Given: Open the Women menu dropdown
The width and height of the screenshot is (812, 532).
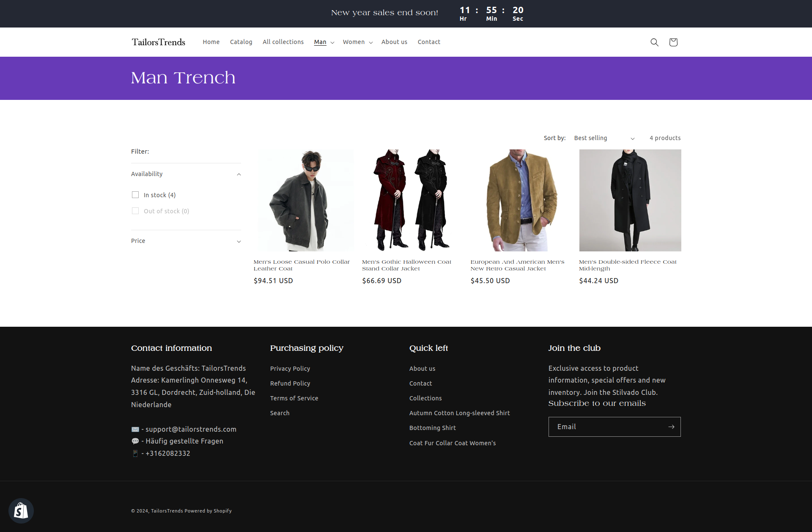Looking at the screenshot, I should pyautogui.click(x=358, y=42).
